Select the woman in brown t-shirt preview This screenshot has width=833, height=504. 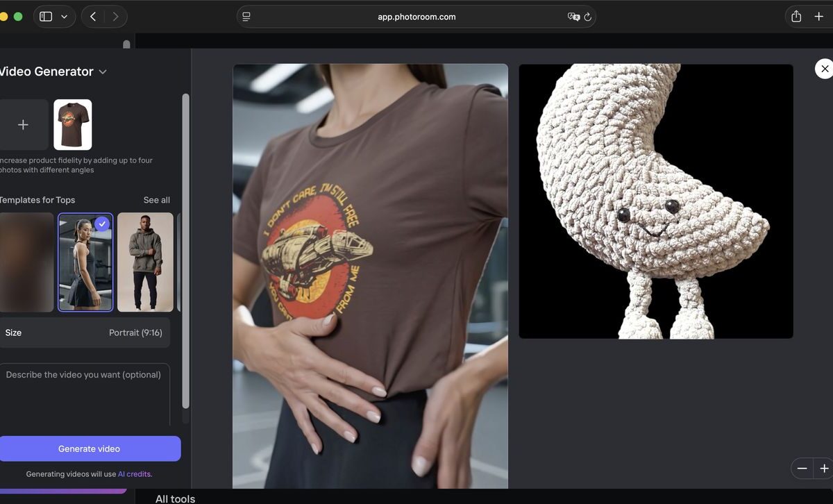[x=370, y=276]
